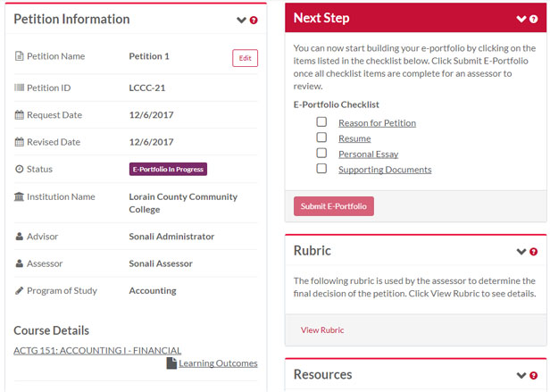Click help icon in Next Step header
Screen dimensions: 550x392
(533, 19)
